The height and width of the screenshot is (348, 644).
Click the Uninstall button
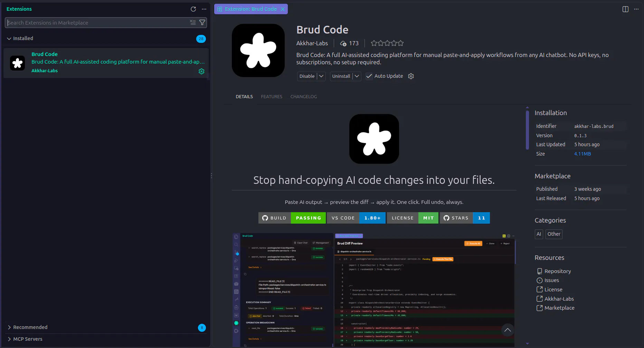point(341,76)
